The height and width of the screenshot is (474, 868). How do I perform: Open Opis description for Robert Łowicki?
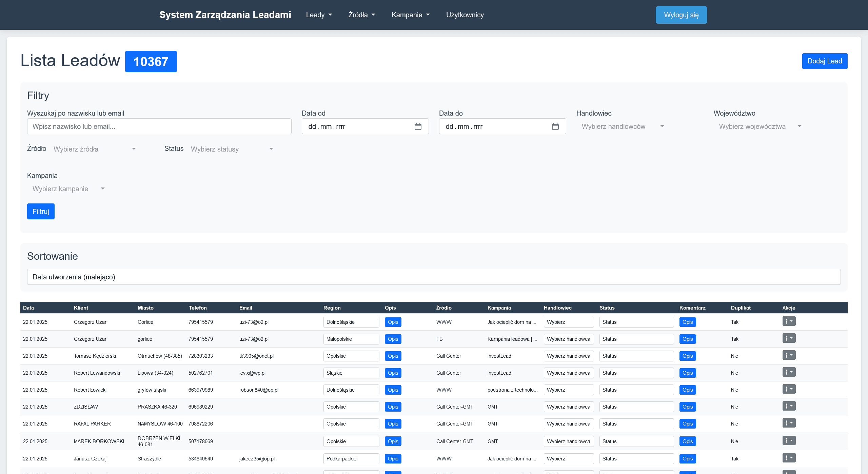393,390
